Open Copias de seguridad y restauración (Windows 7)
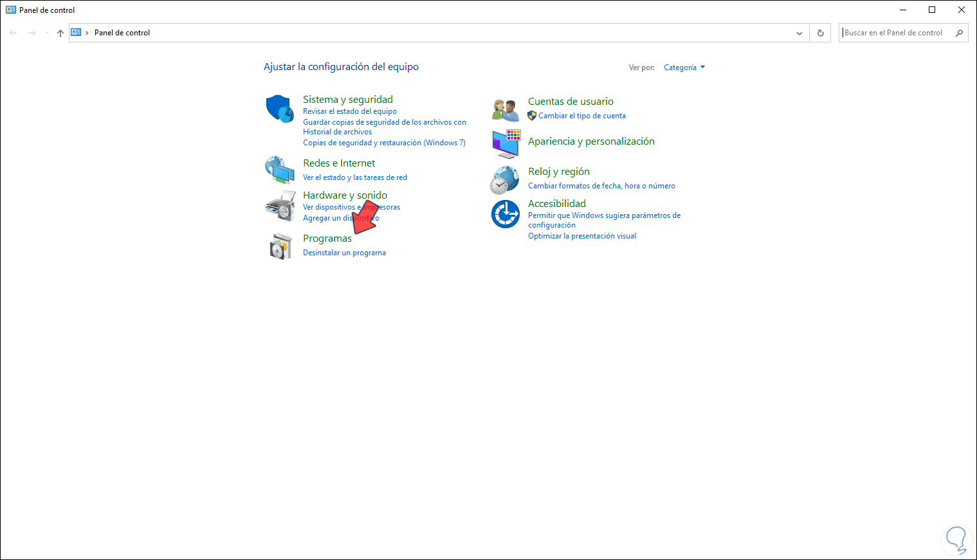Screen dimensions: 977x560 (384, 143)
